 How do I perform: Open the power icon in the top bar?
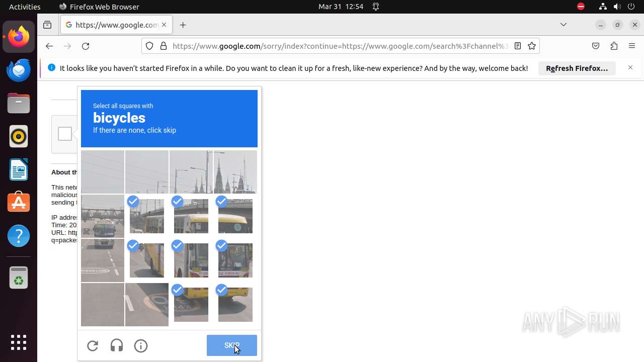click(631, 7)
